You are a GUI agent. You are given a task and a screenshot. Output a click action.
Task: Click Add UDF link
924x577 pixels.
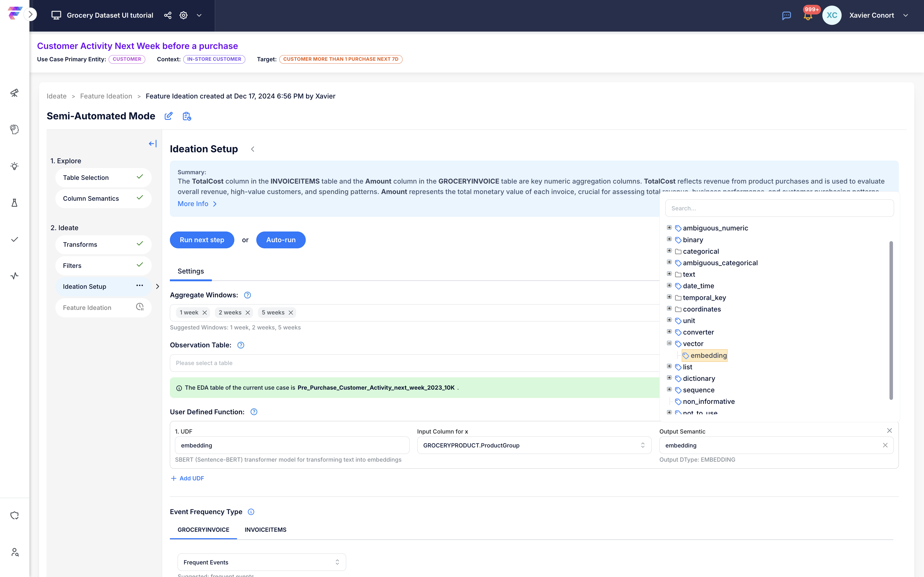tap(187, 478)
